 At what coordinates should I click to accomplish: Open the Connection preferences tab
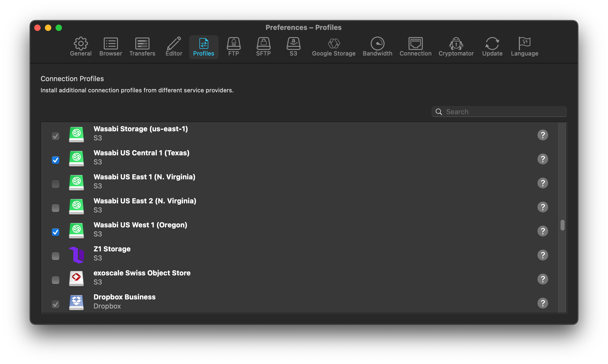[415, 47]
